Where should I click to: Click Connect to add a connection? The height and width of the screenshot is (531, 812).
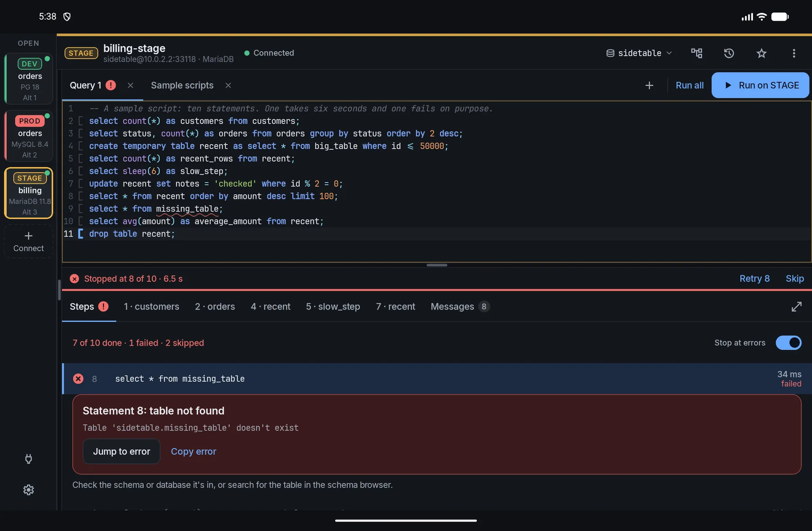[28, 242]
